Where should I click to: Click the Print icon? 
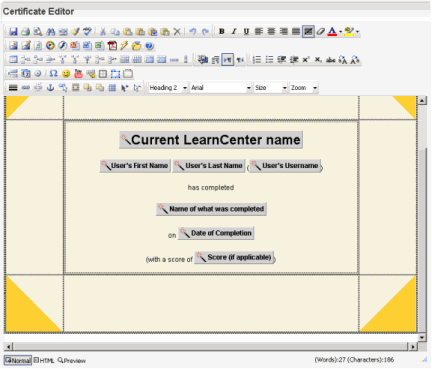[26, 32]
